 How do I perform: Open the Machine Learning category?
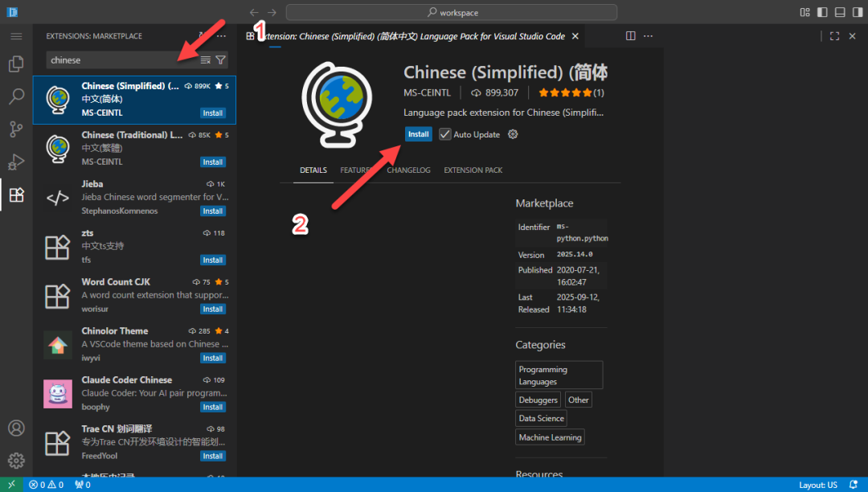pyautogui.click(x=551, y=437)
